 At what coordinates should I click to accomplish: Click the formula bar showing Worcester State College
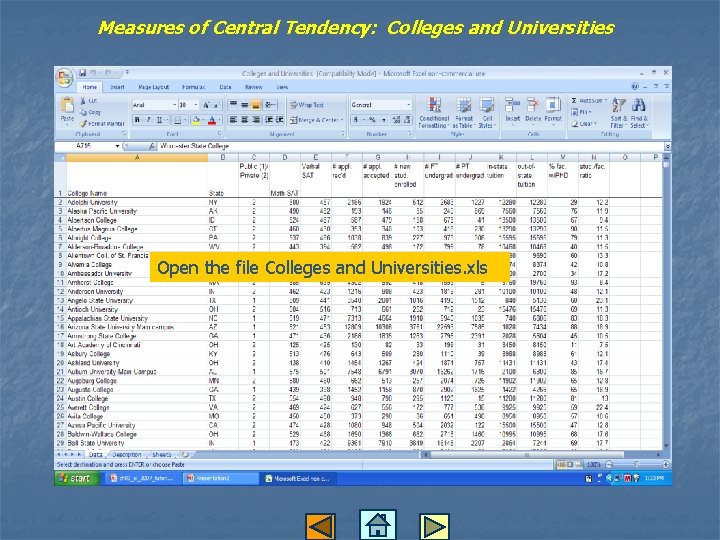tap(410, 146)
